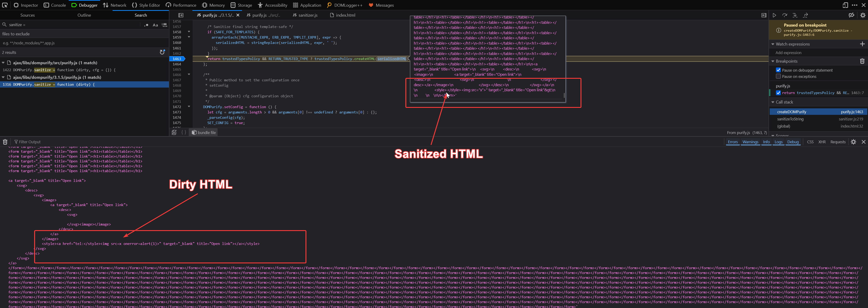Refresh search results with the reload icon
Screen dimensions: 868x308
coord(162,52)
